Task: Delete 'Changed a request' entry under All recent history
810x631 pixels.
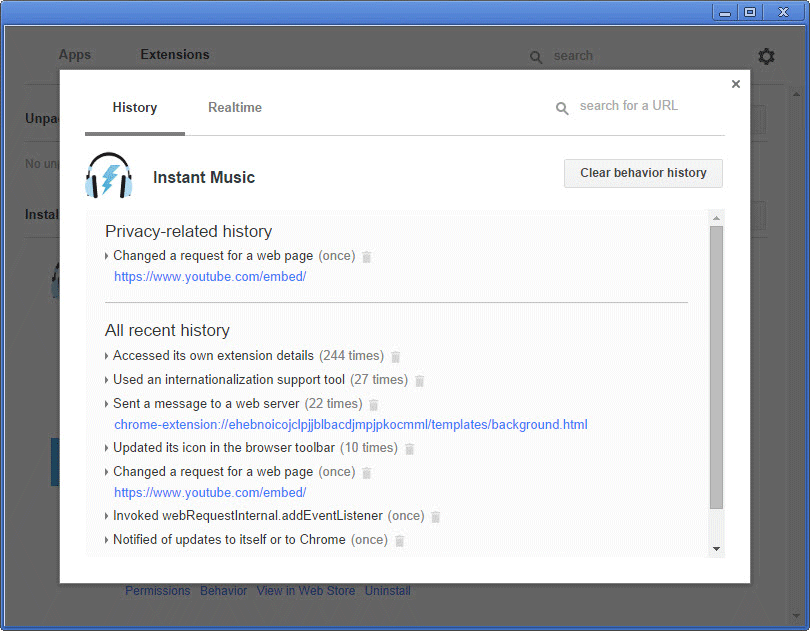Action: tap(366, 473)
